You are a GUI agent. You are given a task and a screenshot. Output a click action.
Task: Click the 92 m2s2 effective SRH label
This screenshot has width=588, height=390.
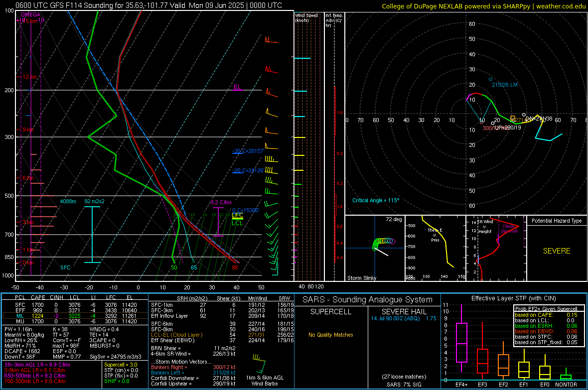click(95, 201)
